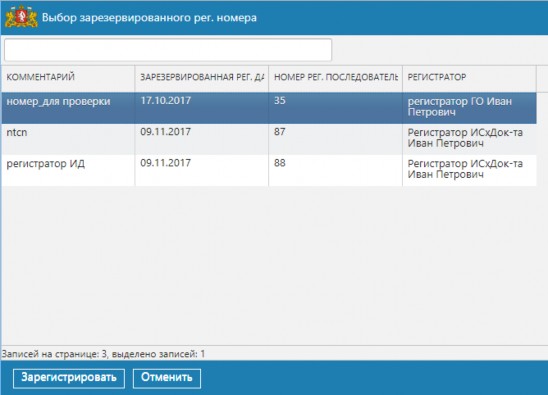The height and width of the screenshot is (395, 548).
Task: Click 'регистратор ГО Иван Петрович' cell
Action: point(469,108)
